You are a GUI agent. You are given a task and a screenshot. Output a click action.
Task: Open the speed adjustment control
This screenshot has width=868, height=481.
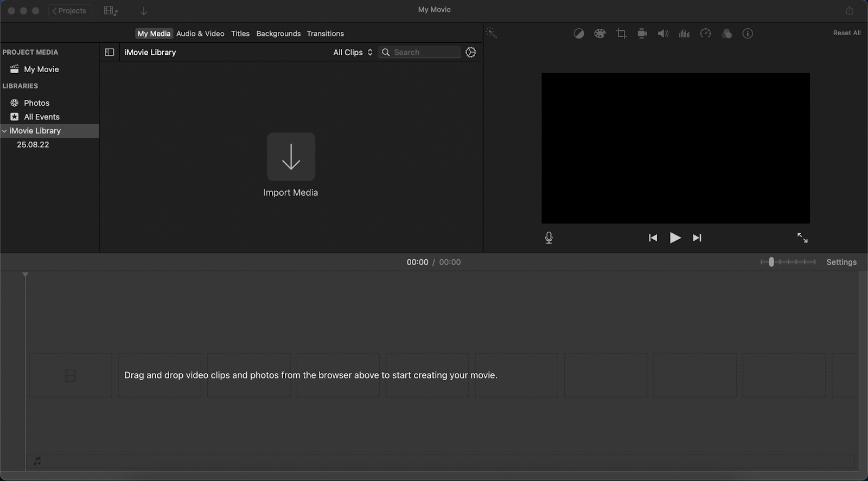pos(705,34)
